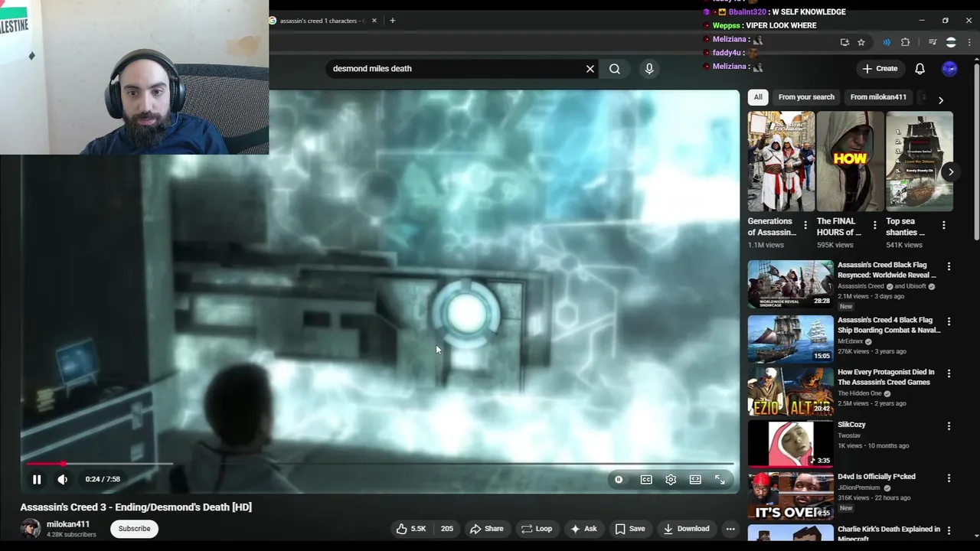The height and width of the screenshot is (551, 980).
Task: Open the milokan411 channel avatar
Action: (x=31, y=529)
